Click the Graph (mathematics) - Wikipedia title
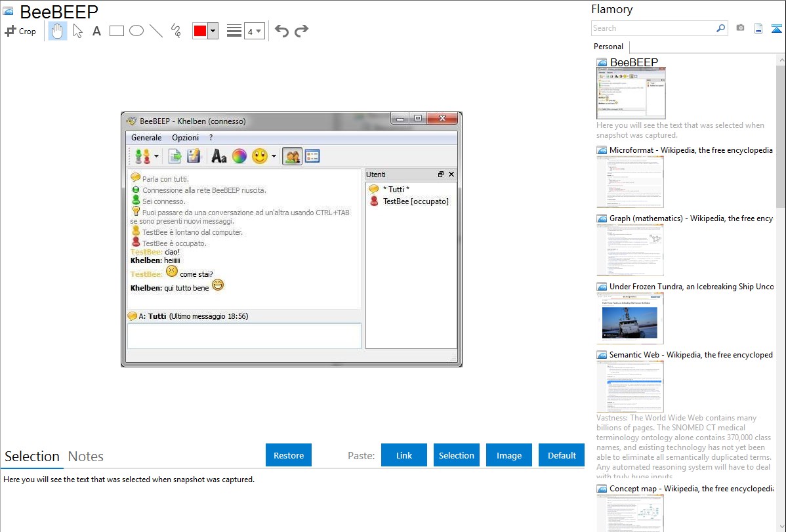This screenshot has height=532, width=786. [x=691, y=218]
